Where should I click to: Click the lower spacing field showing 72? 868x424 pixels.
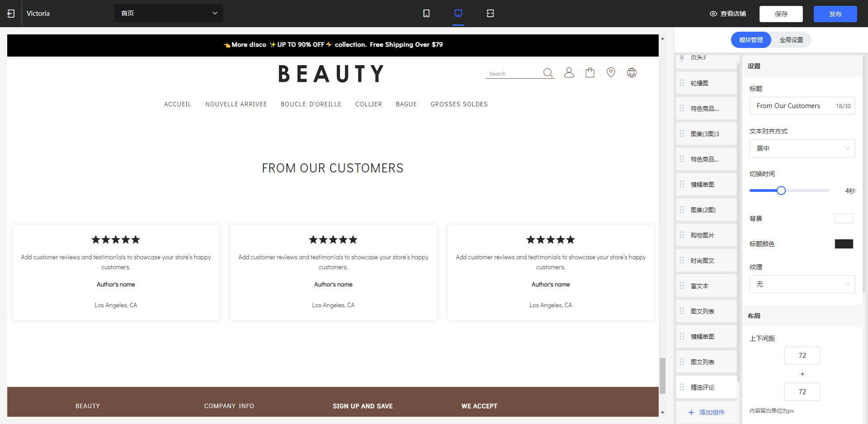[x=802, y=392]
